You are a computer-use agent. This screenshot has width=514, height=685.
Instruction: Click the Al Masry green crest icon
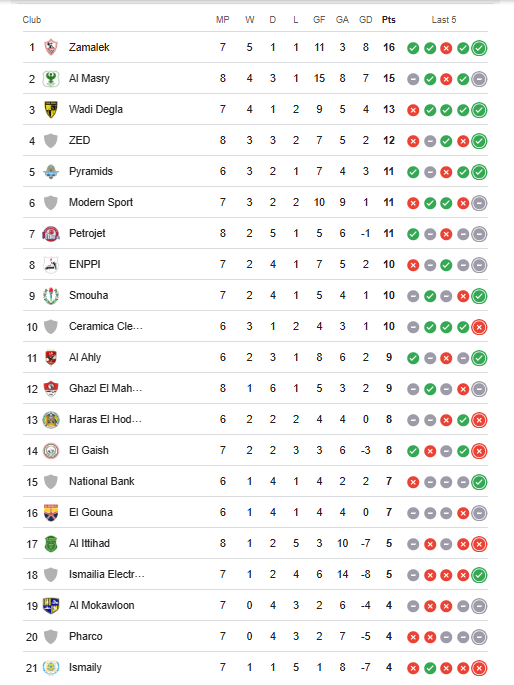tap(51, 79)
